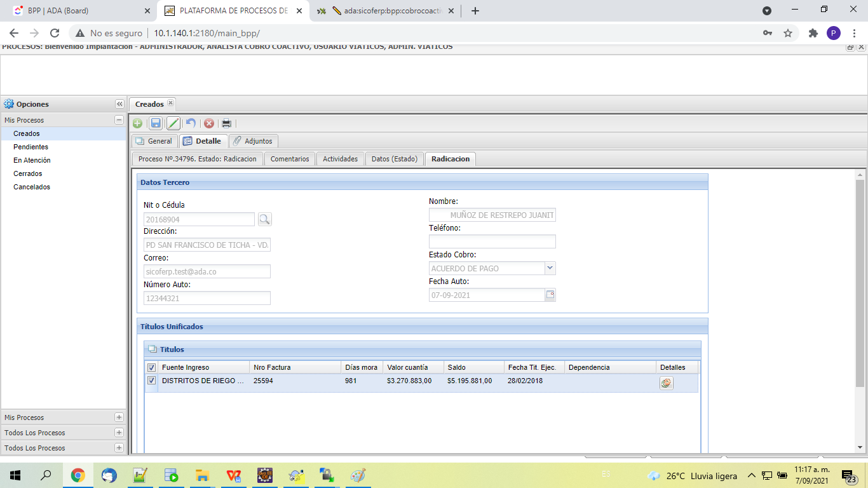Viewport: 868px width, 488px height.
Task: Collapse the Mis Procesos section
Action: pos(119,120)
